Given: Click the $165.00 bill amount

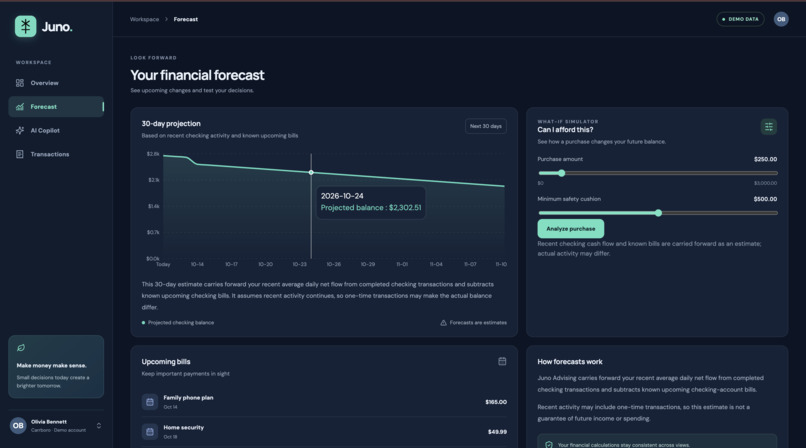Looking at the screenshot, I should [x=496, y=402].
